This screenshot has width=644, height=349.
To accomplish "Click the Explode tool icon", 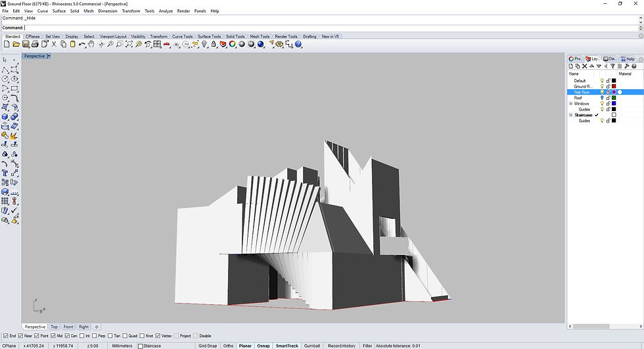I will tap(14, 135).
